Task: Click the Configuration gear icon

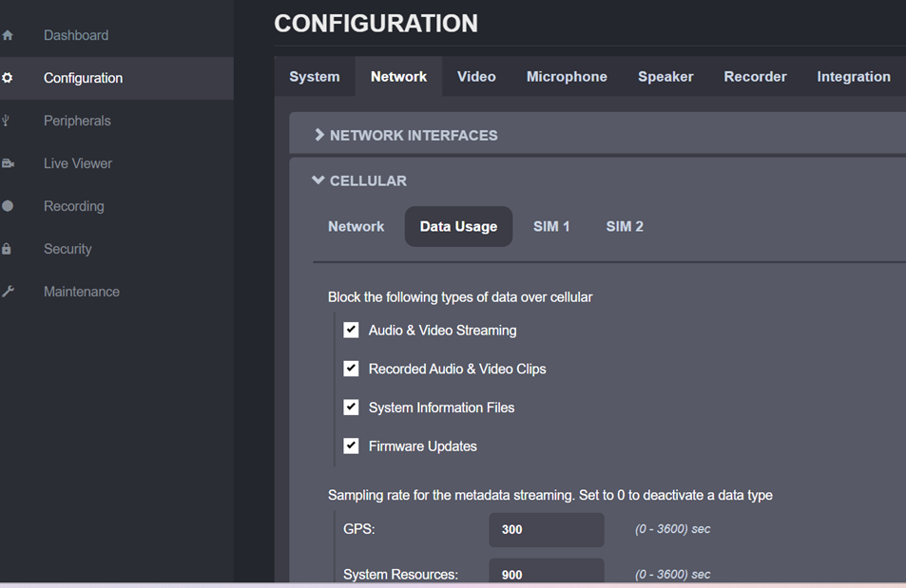Action: pos(8,78)
